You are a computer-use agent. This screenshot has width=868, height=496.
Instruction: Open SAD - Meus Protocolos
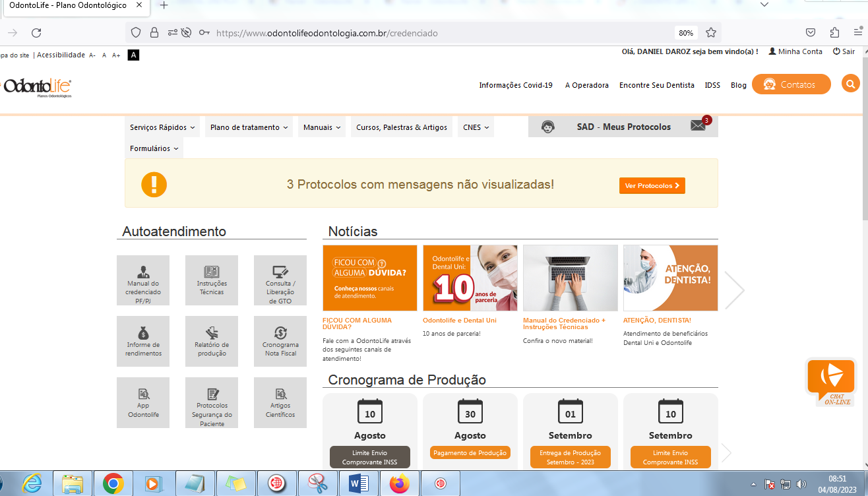click(x=623, y=127)
